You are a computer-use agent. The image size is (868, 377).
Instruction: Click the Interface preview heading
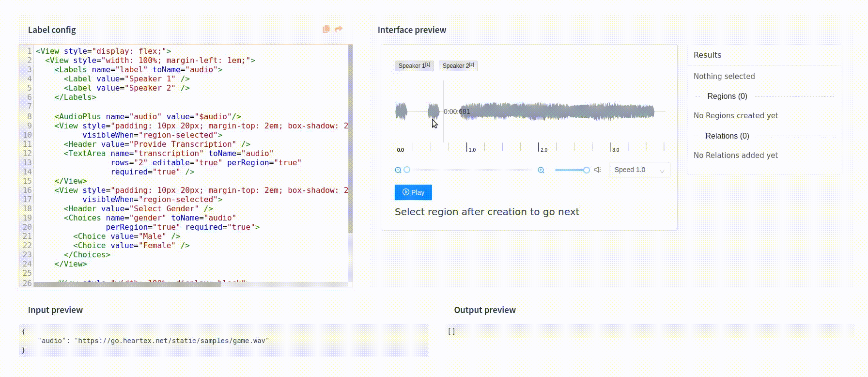(x=412, y=30)
